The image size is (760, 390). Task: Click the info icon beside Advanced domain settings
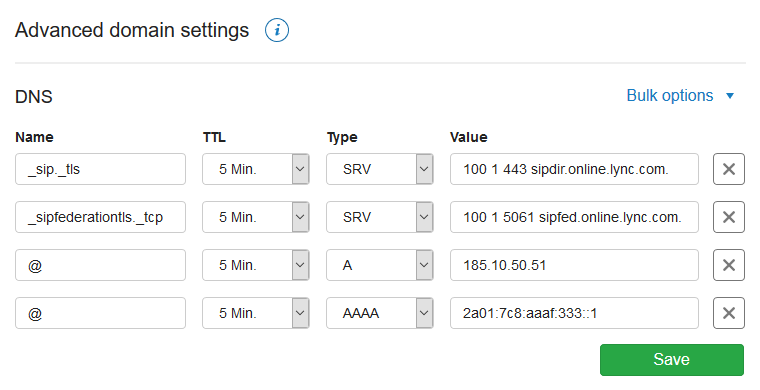pos(277,30)
